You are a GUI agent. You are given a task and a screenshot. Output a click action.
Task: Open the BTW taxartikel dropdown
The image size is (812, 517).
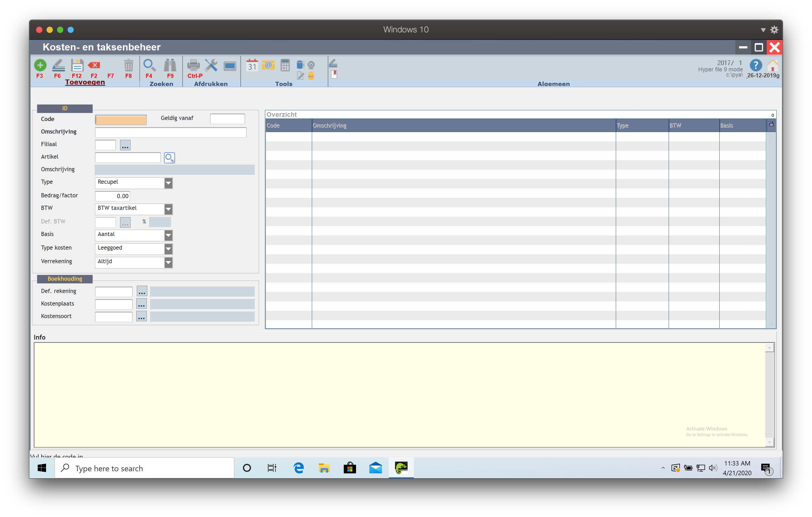[x=168, y=209]
